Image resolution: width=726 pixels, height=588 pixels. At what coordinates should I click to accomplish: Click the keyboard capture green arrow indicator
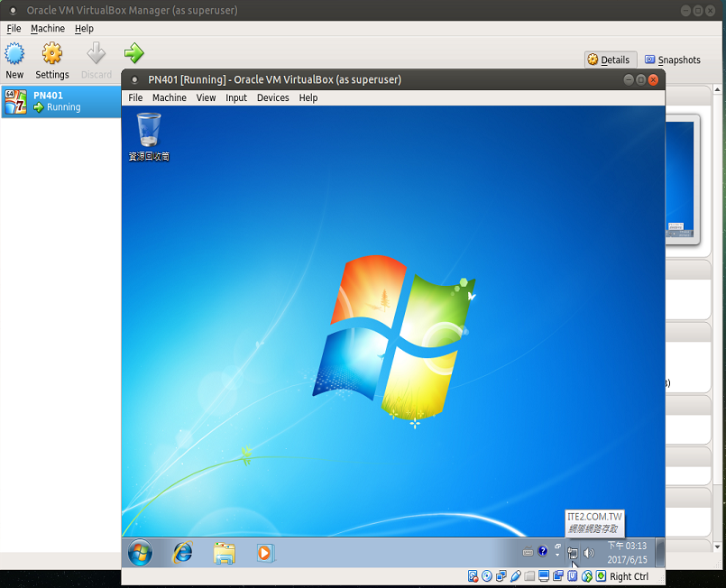[601, 576]
